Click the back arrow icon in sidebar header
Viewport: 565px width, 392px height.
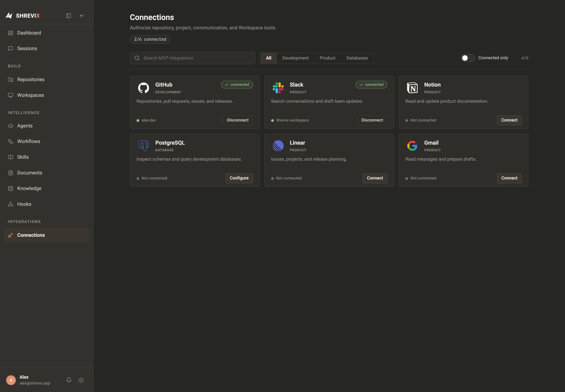(x=82, y=16)
